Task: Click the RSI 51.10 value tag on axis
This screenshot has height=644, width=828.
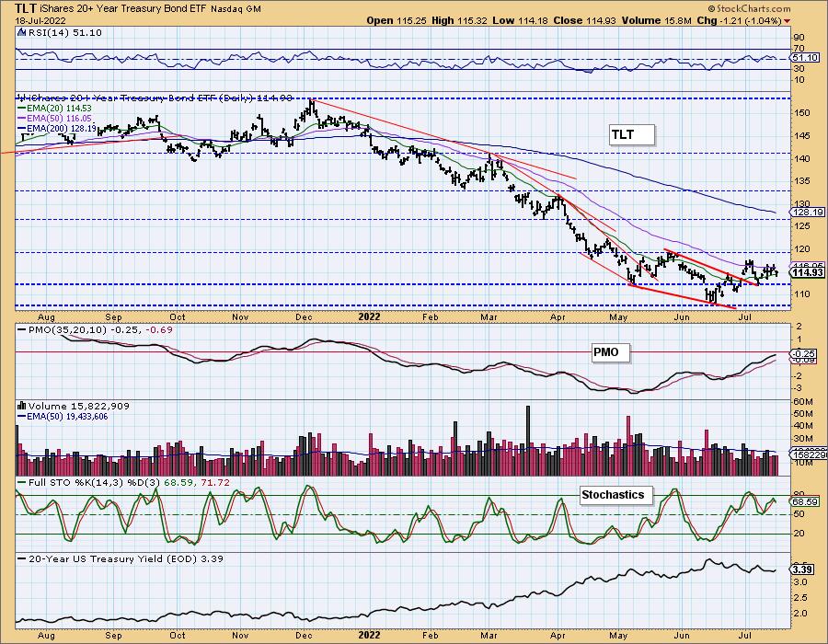Action: 805,58
